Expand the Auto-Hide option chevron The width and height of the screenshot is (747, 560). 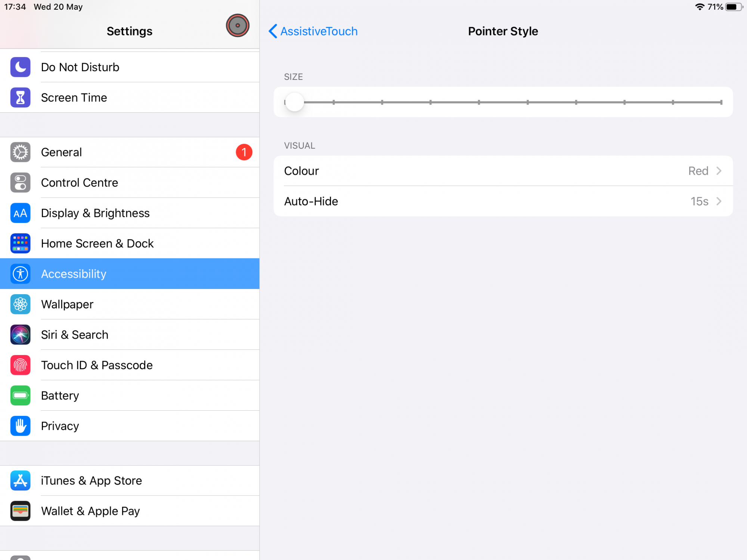click(x=719, y=202)
